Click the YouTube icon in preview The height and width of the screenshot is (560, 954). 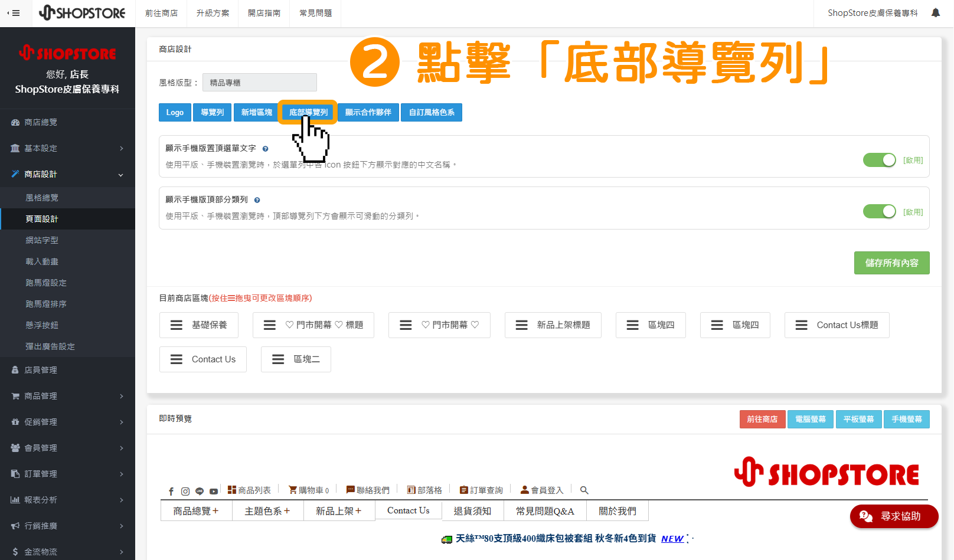point(214,491)
